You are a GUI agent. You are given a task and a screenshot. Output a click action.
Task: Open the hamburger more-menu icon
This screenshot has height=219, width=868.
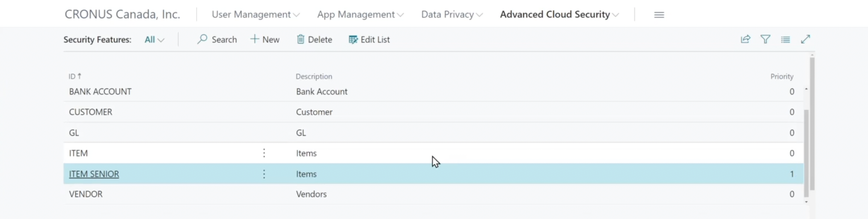(659, 15)
